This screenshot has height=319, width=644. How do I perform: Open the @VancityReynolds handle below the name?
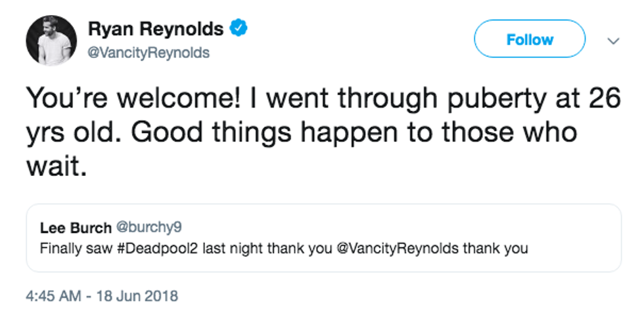coord(149,53)
